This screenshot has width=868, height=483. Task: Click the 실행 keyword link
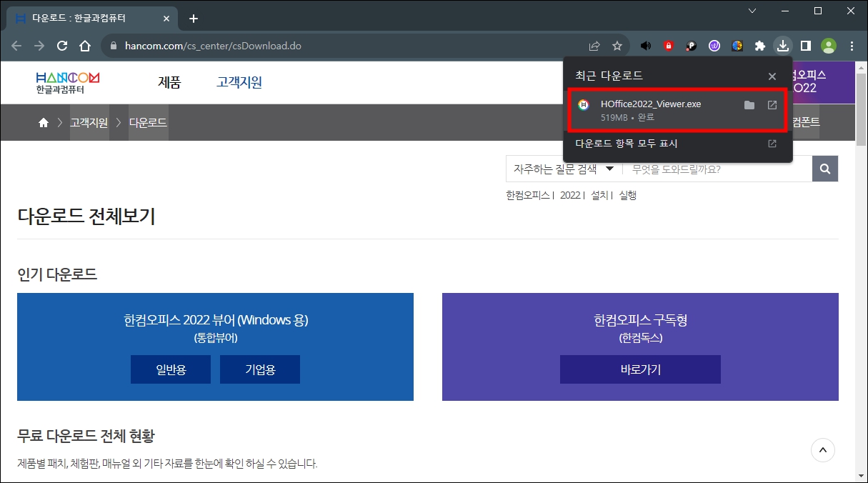pos(627,195)
